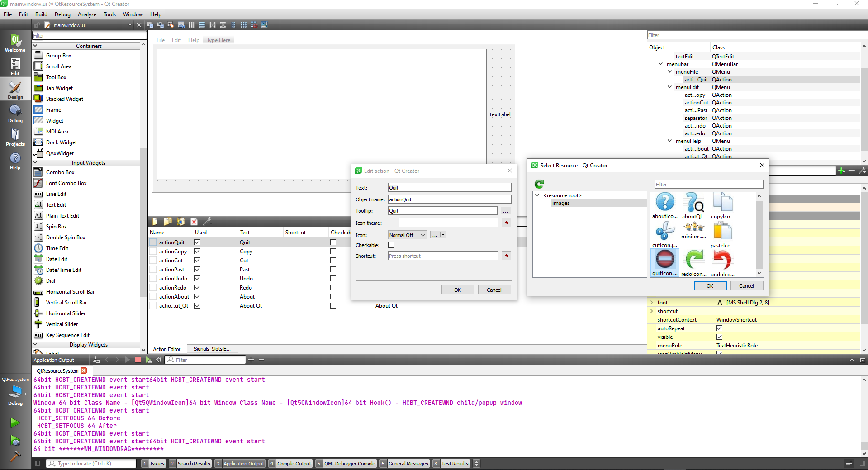Reset Icon theme with red arrow button
The height and width of the screenshot is (470, 868).
(x=507, y=223)
